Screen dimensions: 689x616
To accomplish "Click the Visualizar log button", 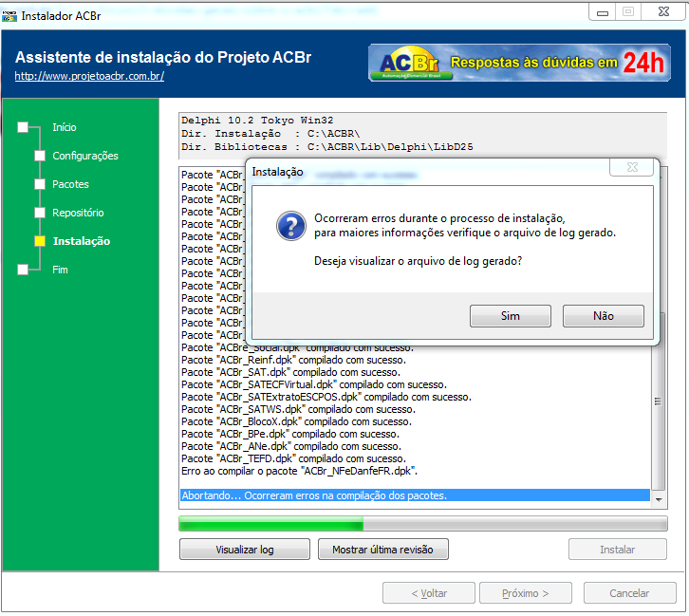I will 245,550.
